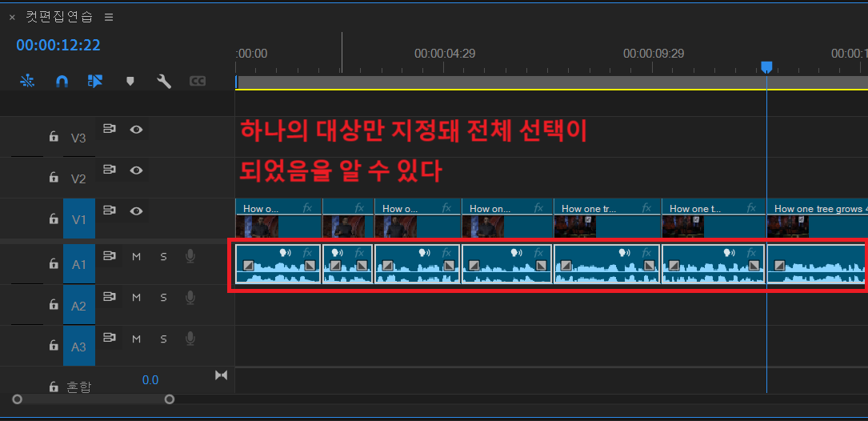Enable voice-over record on A3
This screenshot has width=868, height=421.
[190, 339]
